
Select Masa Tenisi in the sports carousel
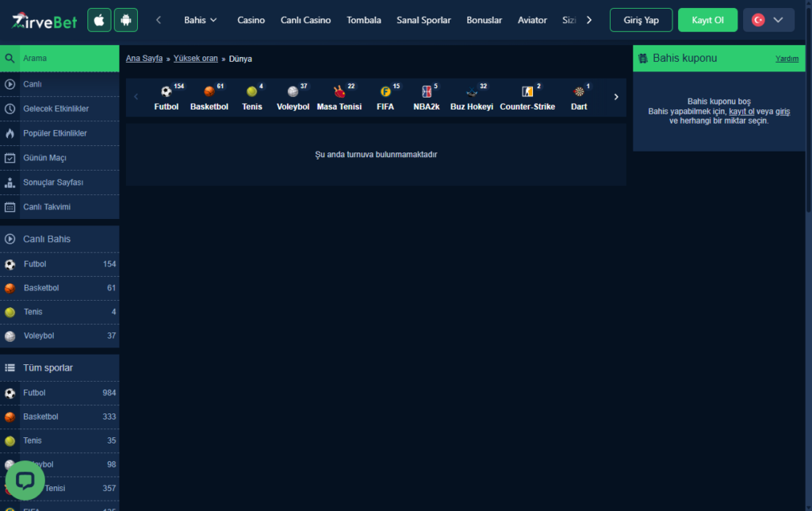click(339, 98)
